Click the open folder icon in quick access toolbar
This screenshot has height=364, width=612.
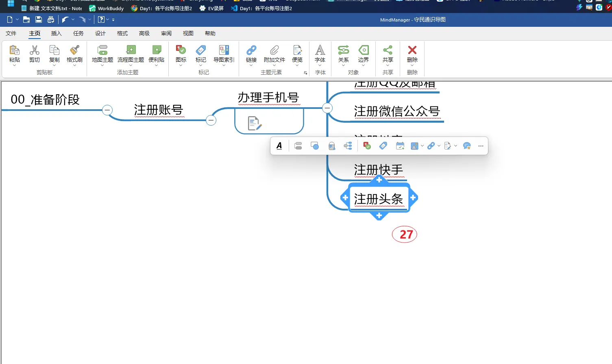pos(26,19)
